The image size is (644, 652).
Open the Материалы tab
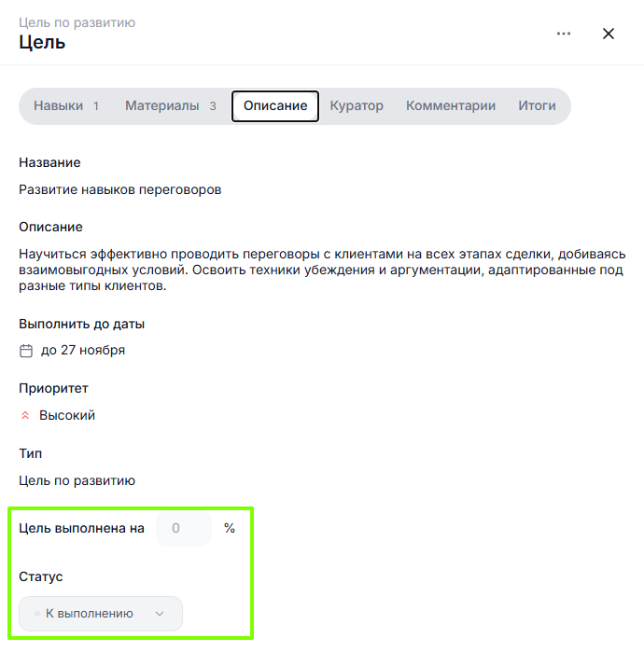(x=162, y=106)
